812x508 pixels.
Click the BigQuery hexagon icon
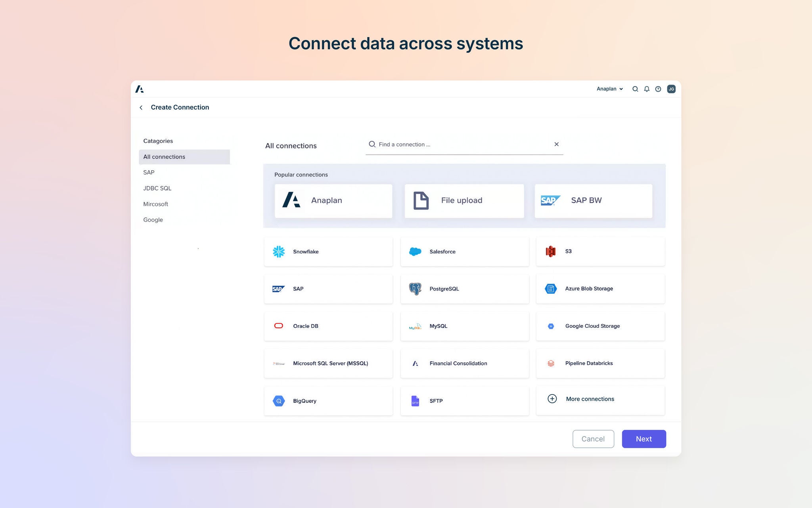279,401
